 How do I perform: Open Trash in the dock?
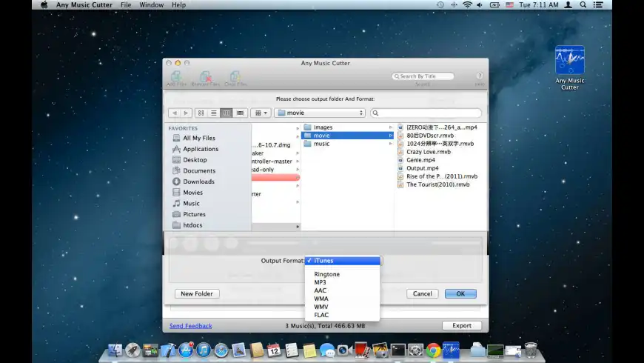click(531, 350)
